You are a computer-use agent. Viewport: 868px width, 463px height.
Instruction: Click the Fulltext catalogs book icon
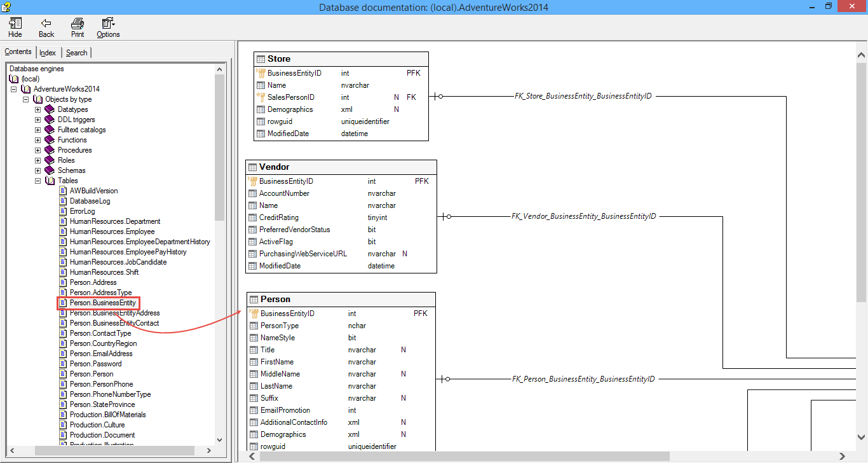pos(50,130)
